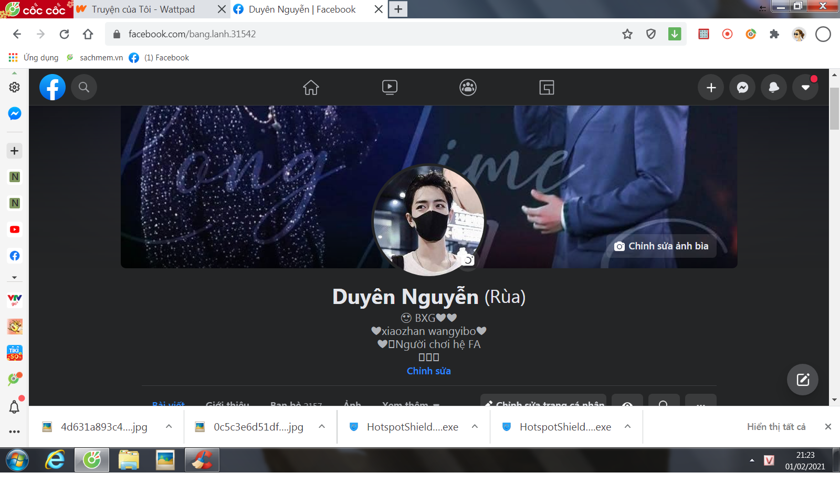Open sachmem.vn bookmark
Viewport: 840px width, 504px height.
click(101, 58)
